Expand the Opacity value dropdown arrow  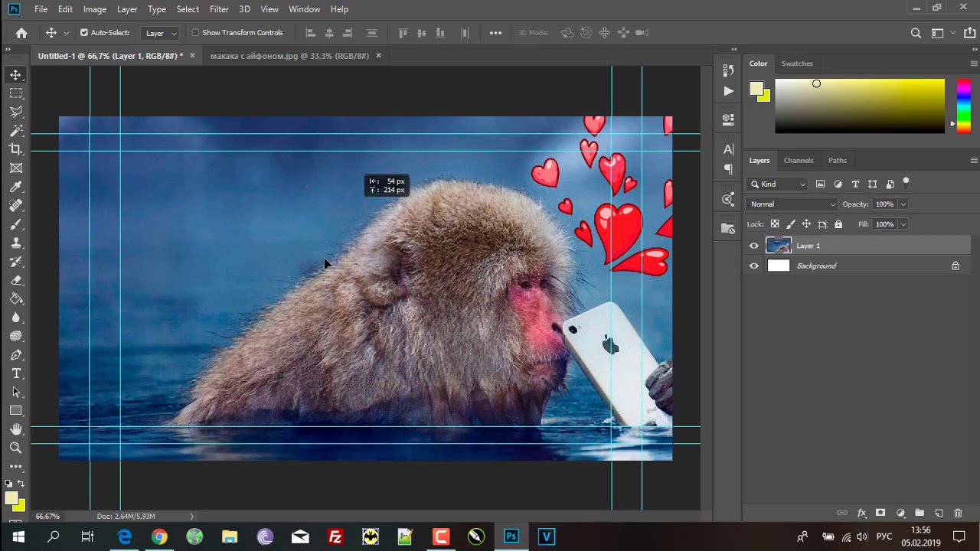pyautogui.click(x=903, y=204)
